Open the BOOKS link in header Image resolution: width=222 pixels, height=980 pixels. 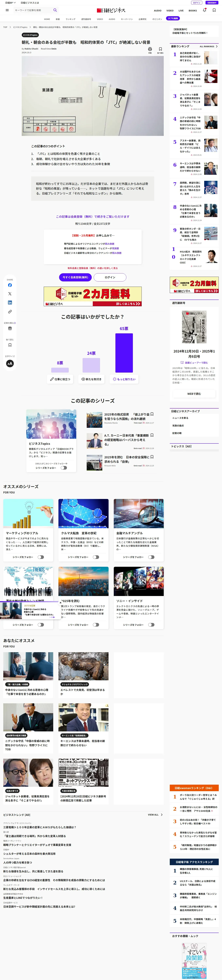pos(193,11)
